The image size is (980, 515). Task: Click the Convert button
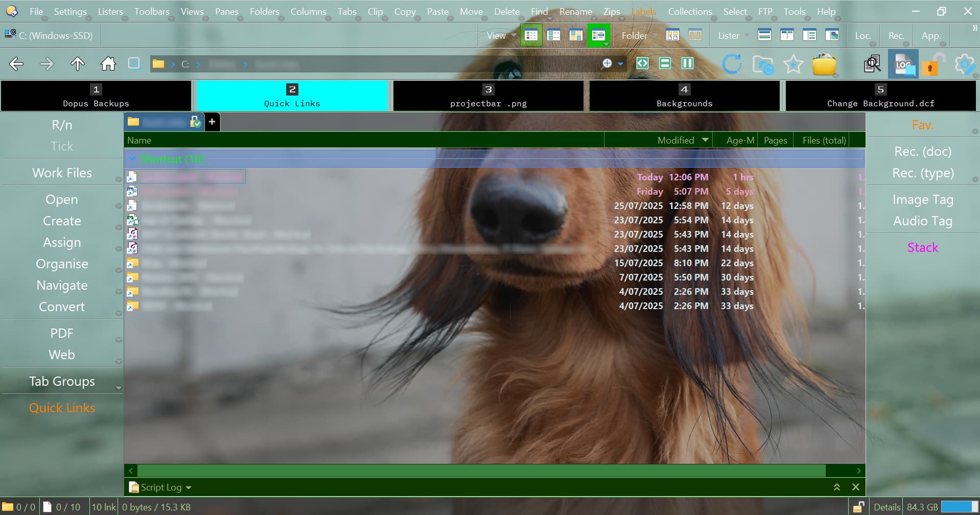pyautogui.click(x=62, y=307)
